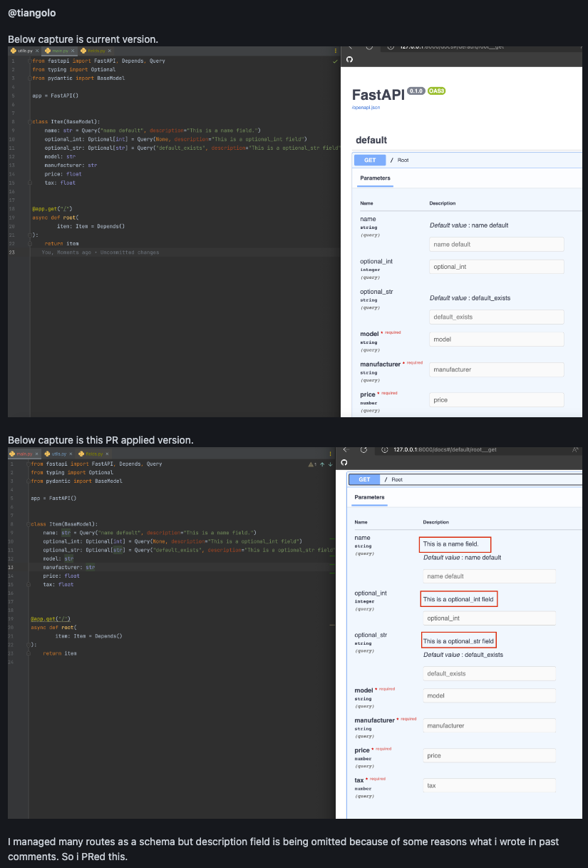The image size is (588, 868).
Task: Select fields.py tab in PR-applied capture
Action: [x=94, y=452]
